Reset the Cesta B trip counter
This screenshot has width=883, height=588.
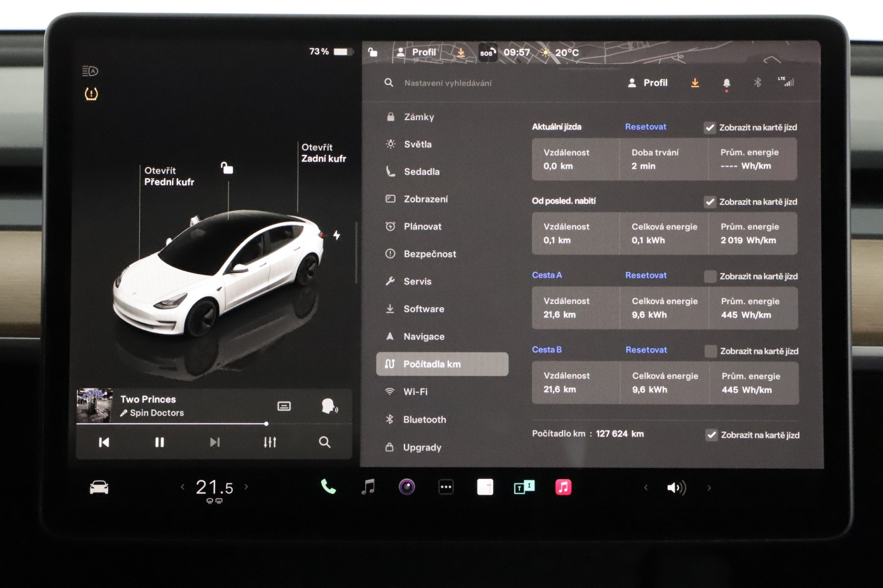[x=646, y=350]
